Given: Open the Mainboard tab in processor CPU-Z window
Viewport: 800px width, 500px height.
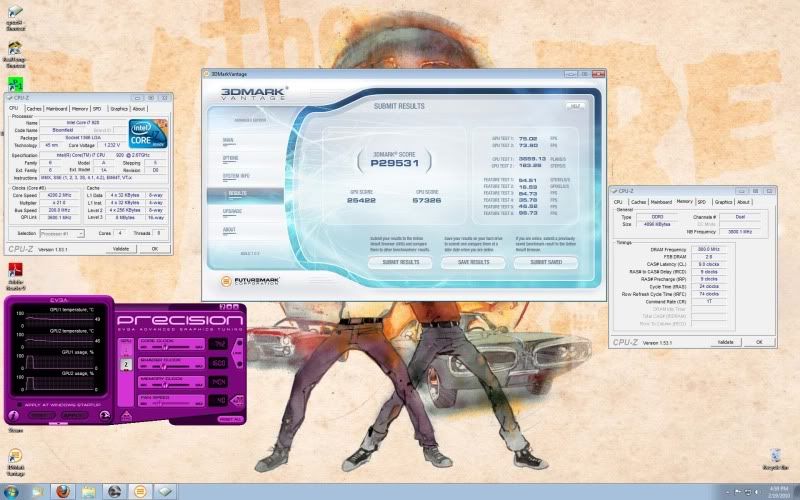Looking at the screenshot, I should coord(56,109).
